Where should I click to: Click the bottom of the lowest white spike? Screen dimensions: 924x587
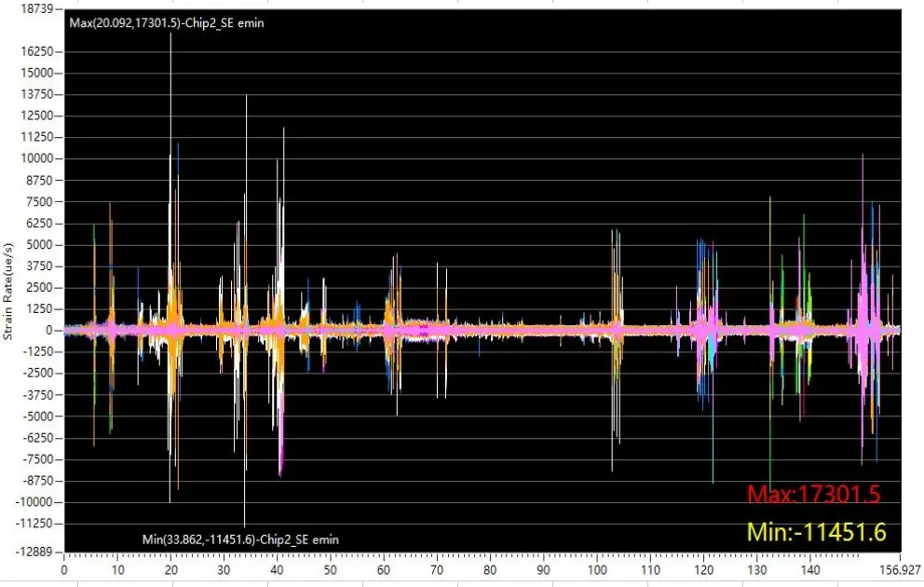point(245,526)
